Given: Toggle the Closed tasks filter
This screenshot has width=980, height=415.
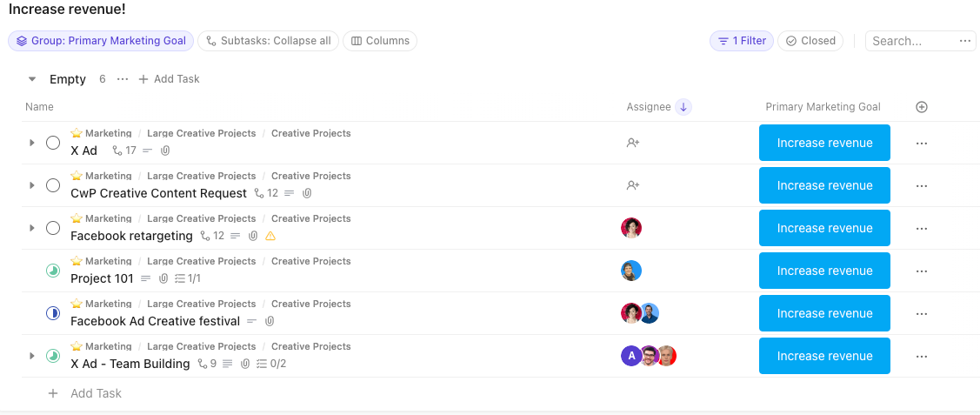Looking at the screenshot, I should (810, 41).
